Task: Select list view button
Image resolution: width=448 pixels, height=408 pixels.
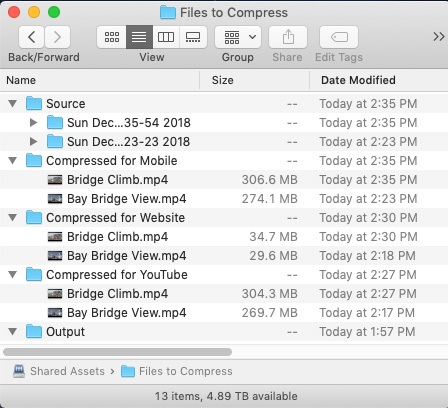Action: pos(139,37)
